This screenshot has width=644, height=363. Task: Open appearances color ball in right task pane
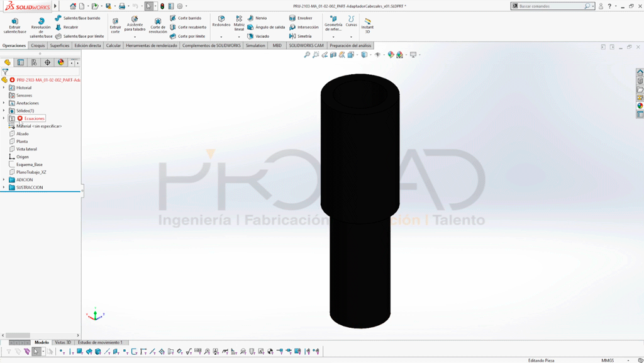pos(640,106)
